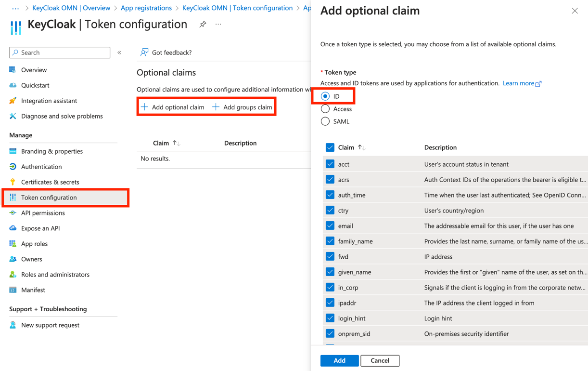Expand breadcrumb ellipsis at top left
588x371 pixels.
tap(15, 8)
